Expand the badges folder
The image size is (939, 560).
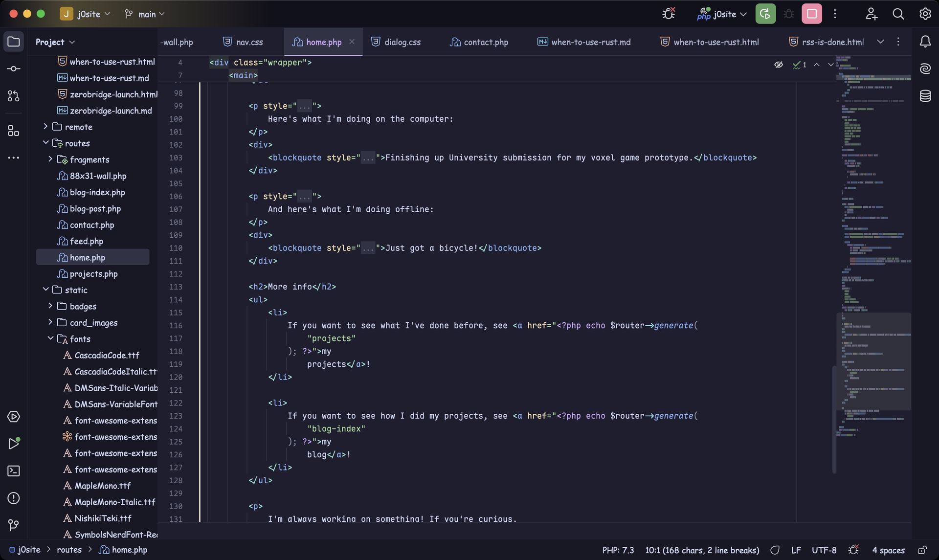click(x=49, y=306)
